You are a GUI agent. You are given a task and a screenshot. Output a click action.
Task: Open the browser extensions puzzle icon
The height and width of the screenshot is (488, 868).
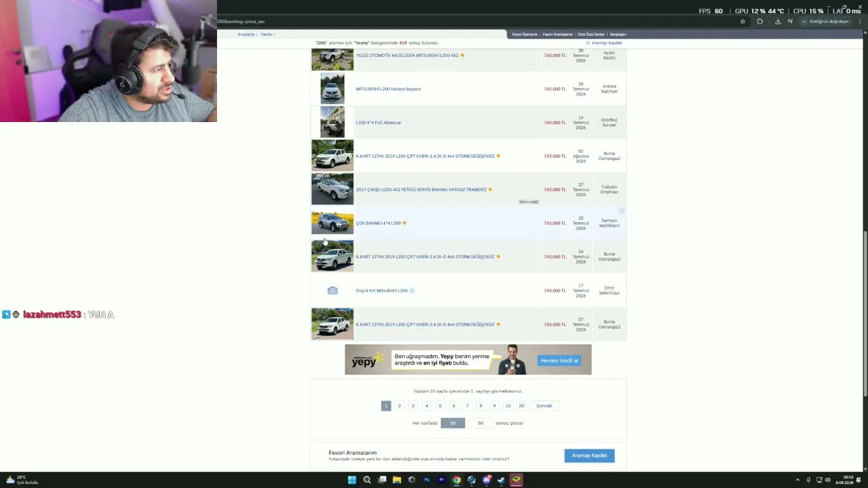[759, 22]
